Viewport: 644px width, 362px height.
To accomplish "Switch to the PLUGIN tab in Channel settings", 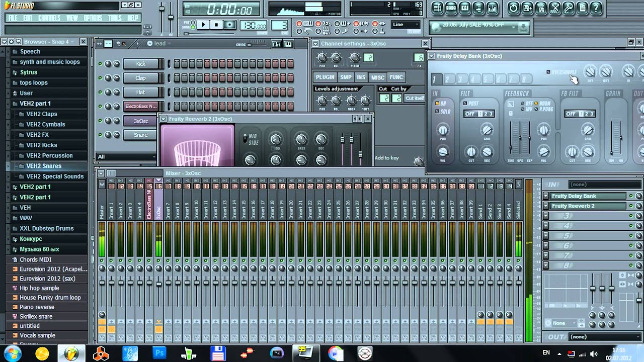I will point(325,77).
